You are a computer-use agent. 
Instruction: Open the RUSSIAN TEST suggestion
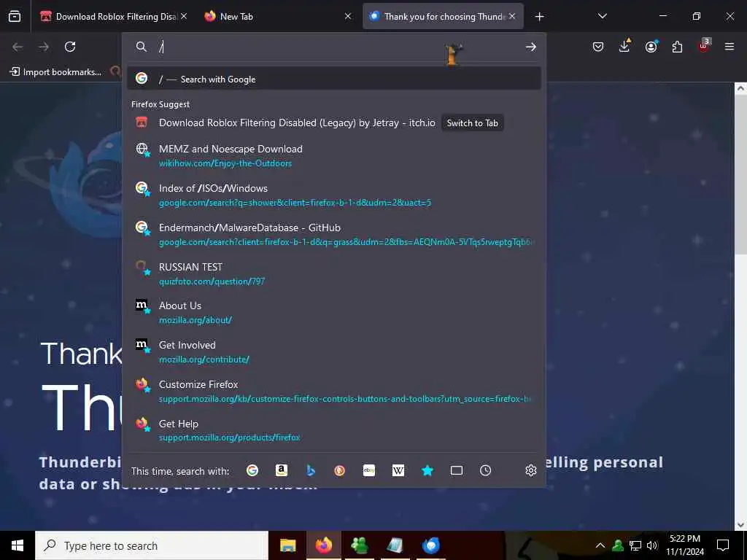click(x=334, y=274)
